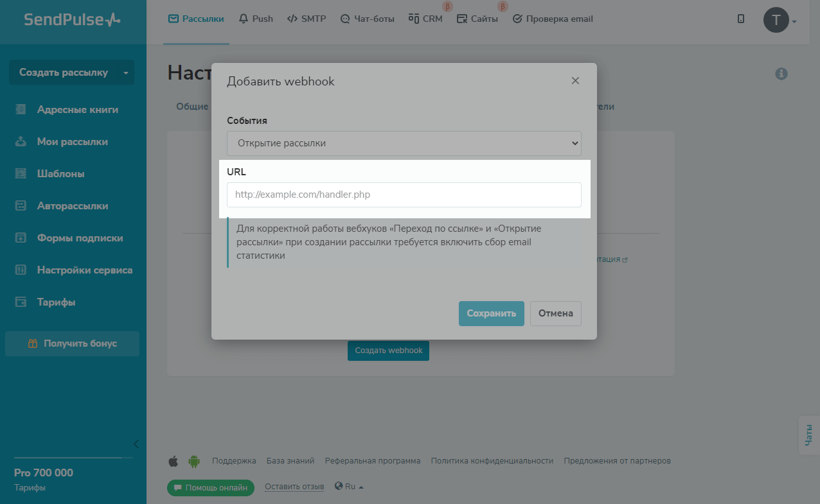Open the Чат-боты section

367,19
